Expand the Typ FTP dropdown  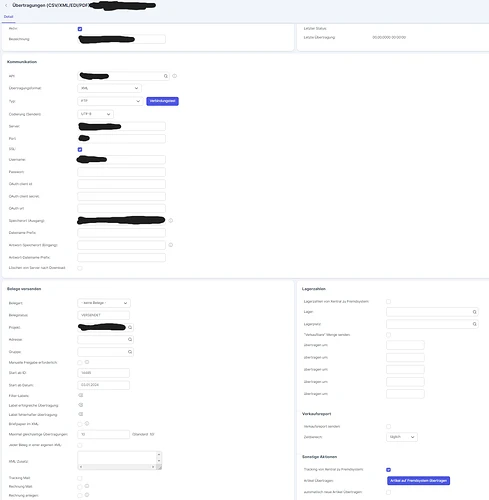pos(110,101)
